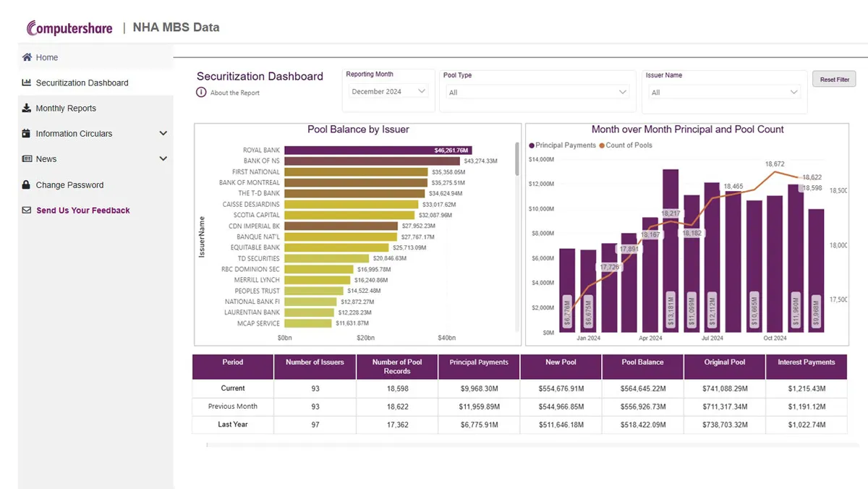Open the Reporting Month dropdown

point(389,91)
